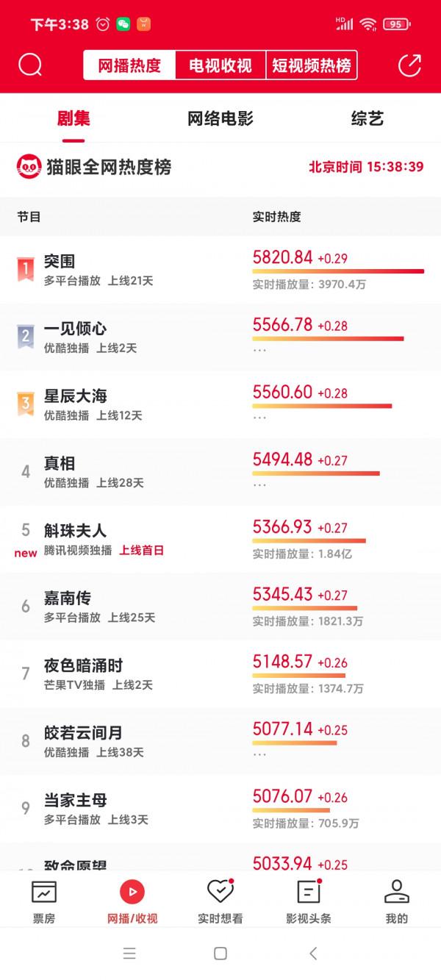Switch to the 电视收视 tab
Screen dimensions: 441x980
click(x=220, y=65)
